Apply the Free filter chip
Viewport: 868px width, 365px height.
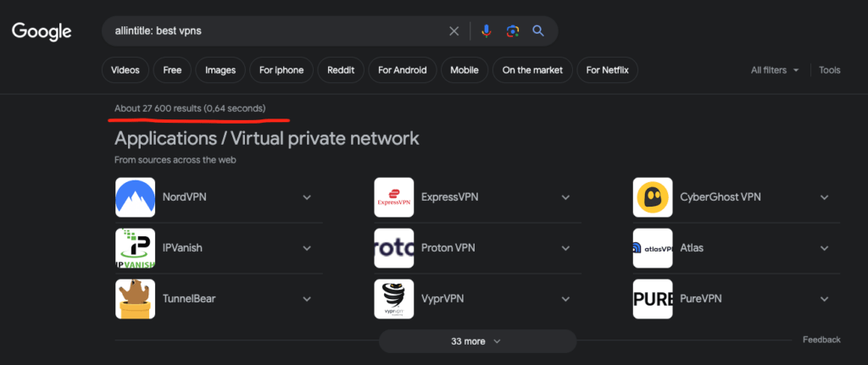click(x=172, y=70)
